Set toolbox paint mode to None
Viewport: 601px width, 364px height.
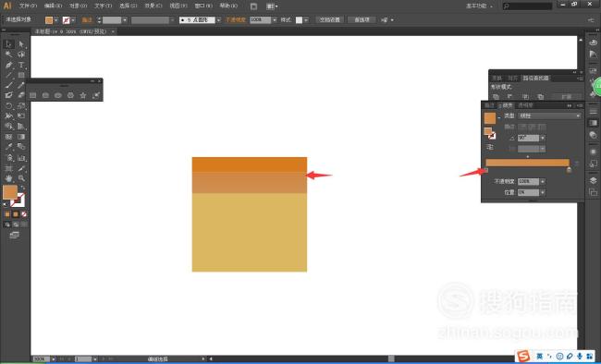point(24,214)
